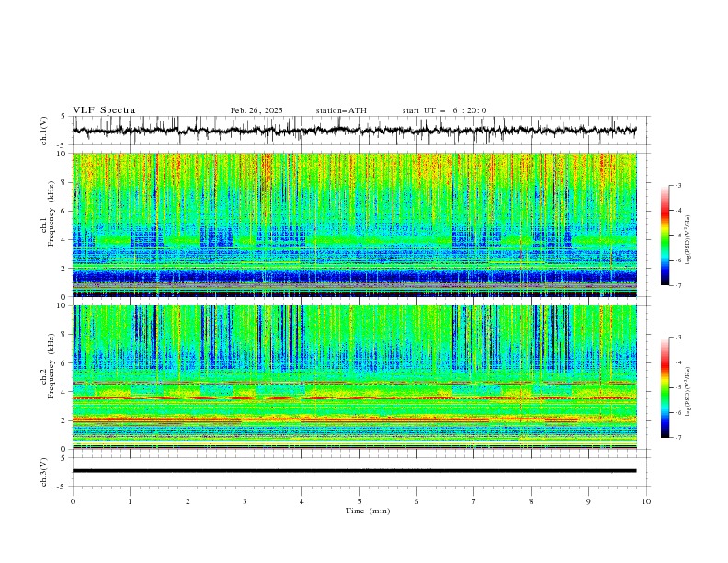This screenshot has height=563, width=728.
Task: Click the "4" kHz tick of ch.1 spectrogram
Action: 64,240
